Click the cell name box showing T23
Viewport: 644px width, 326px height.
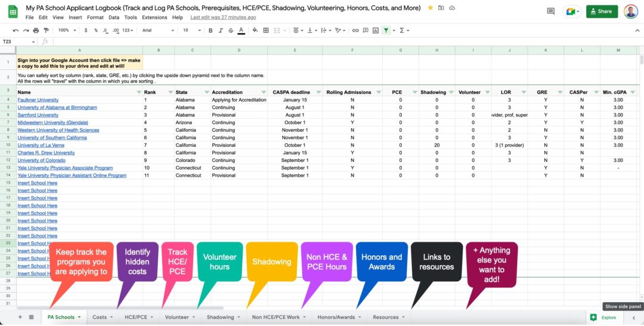pyautogui.click(x=17, y=42)
